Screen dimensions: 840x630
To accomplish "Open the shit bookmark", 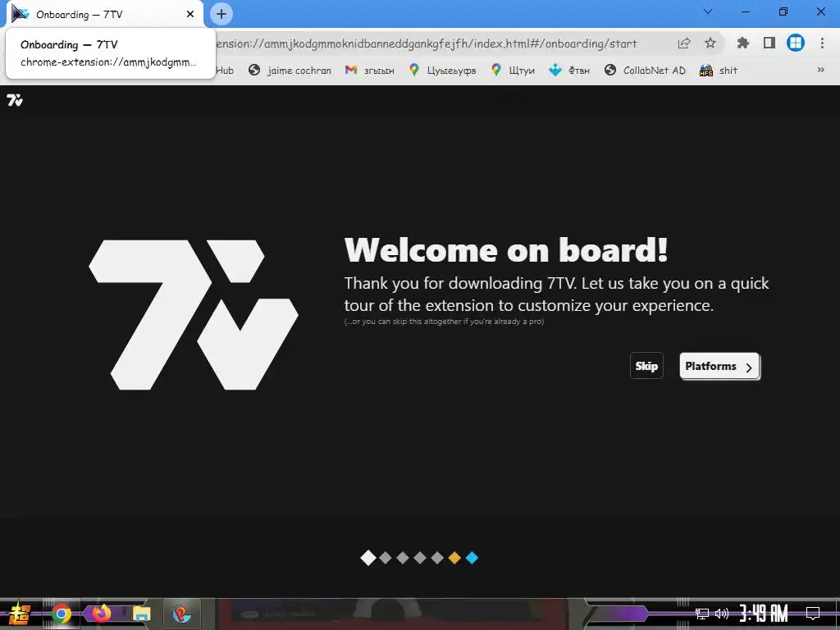I will coord(719,71).
